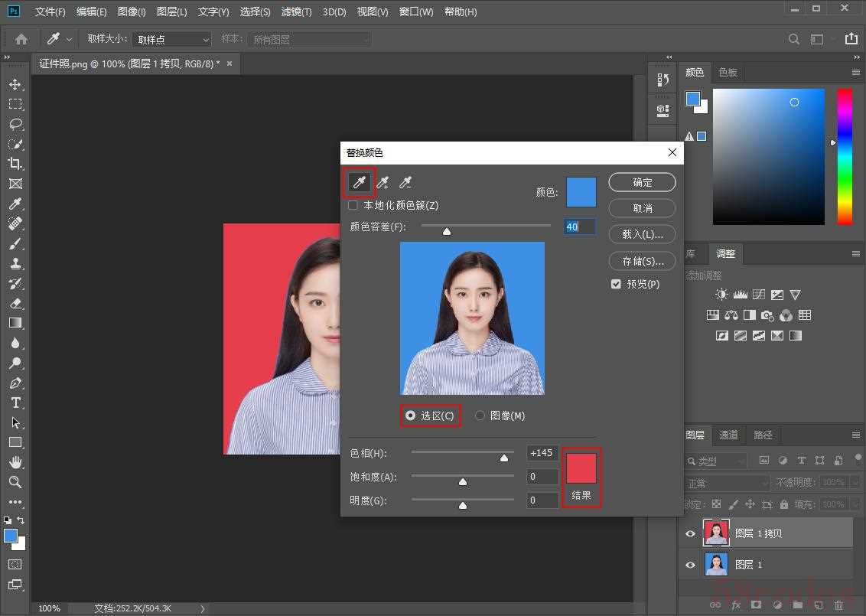Enable the 本地化颜色簇 checkbox
The width and height of the screenshot is (866, 616).
(x=353, y=205)
